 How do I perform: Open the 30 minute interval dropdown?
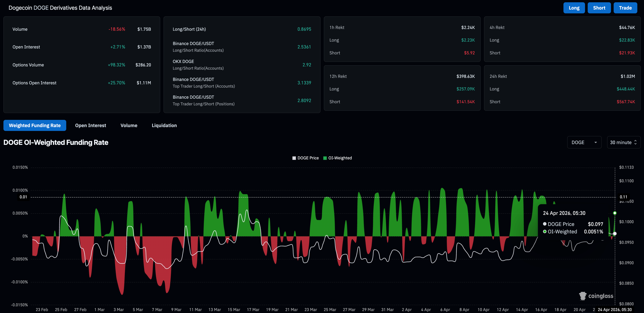pyautogui.click(x=623, y=143)
